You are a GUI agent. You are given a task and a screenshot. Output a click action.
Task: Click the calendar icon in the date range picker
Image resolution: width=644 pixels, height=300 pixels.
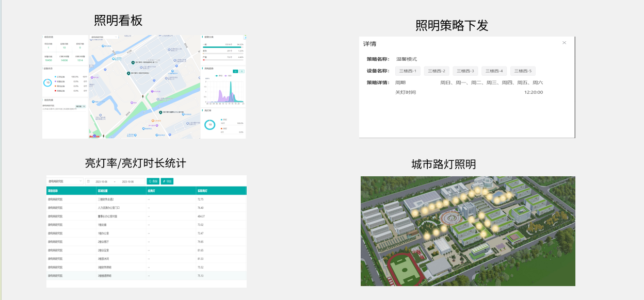point(89,181)
